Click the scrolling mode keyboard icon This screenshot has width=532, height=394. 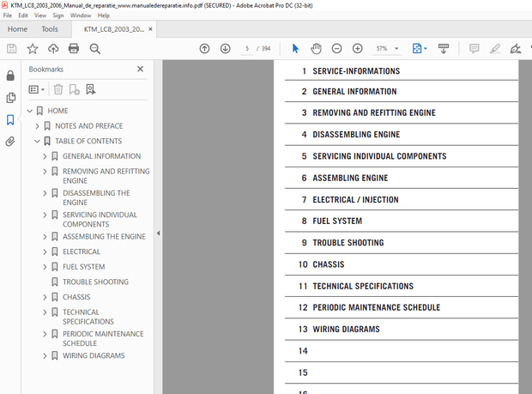444,49
